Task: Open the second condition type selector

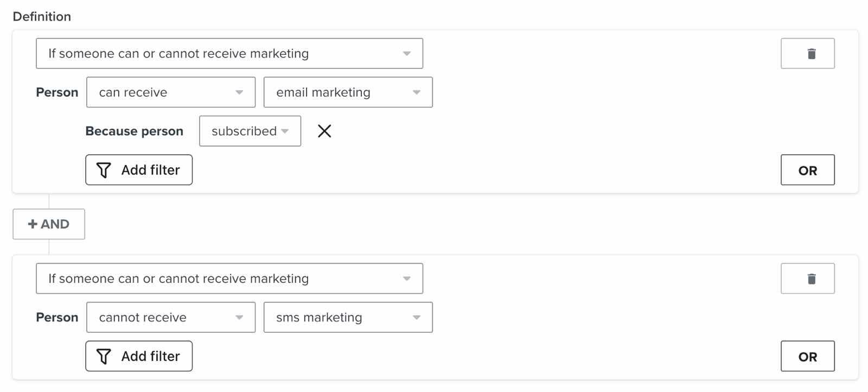Action: tap(229, 278)
